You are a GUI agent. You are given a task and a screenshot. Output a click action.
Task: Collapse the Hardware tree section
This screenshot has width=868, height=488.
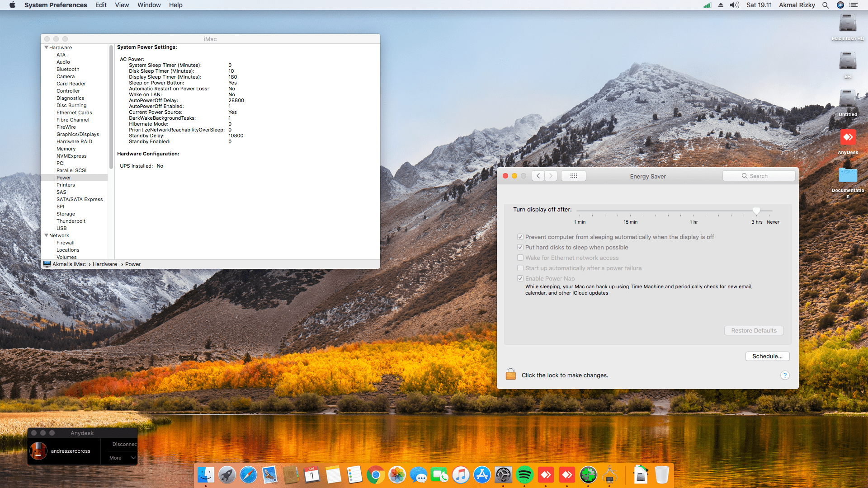(x=46, y=47)
